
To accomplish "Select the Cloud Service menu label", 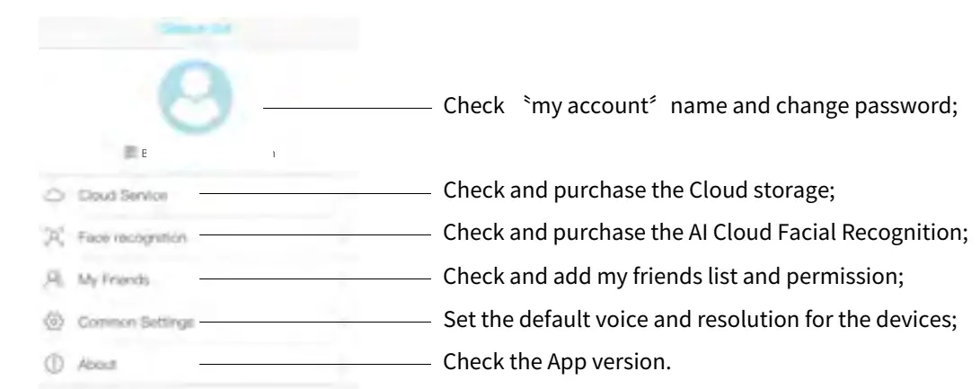I will (122, 193).
